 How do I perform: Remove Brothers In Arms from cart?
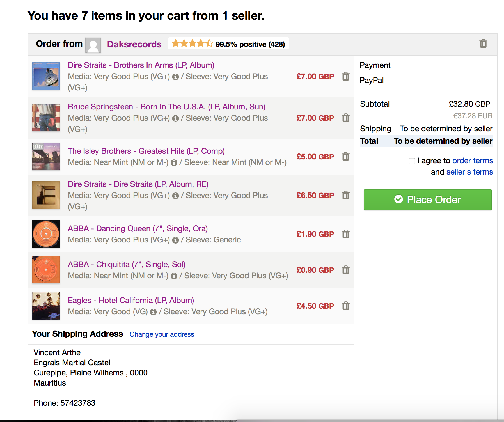[x=346, y=76]
